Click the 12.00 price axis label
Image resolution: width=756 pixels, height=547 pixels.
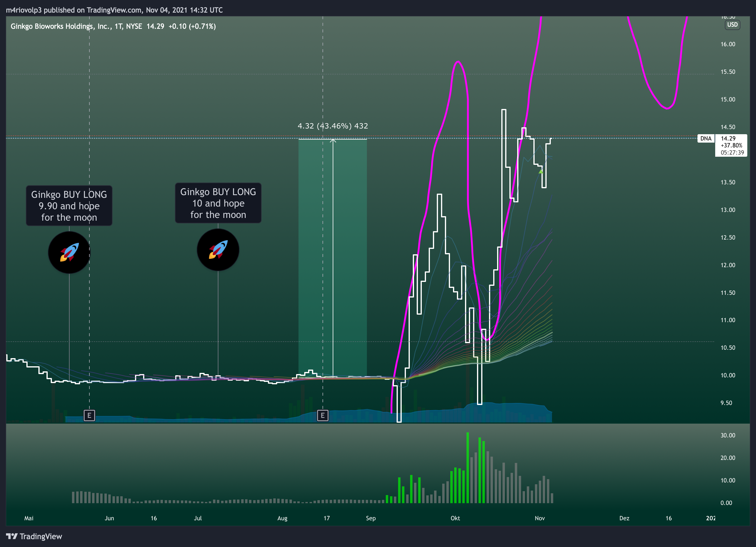click(728, 265)
